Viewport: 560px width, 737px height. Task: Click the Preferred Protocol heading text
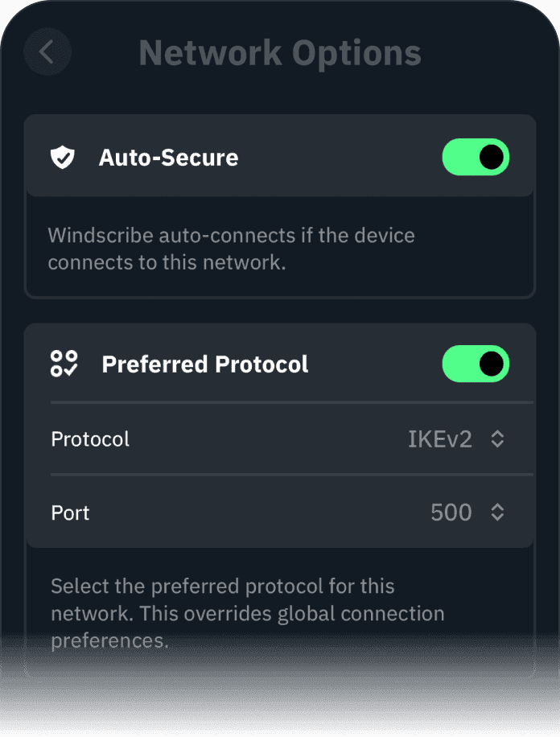pos(205,364)
